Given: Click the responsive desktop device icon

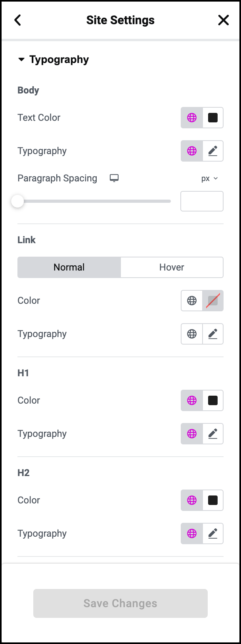Looking at the screenshot, I should [114, 178].
